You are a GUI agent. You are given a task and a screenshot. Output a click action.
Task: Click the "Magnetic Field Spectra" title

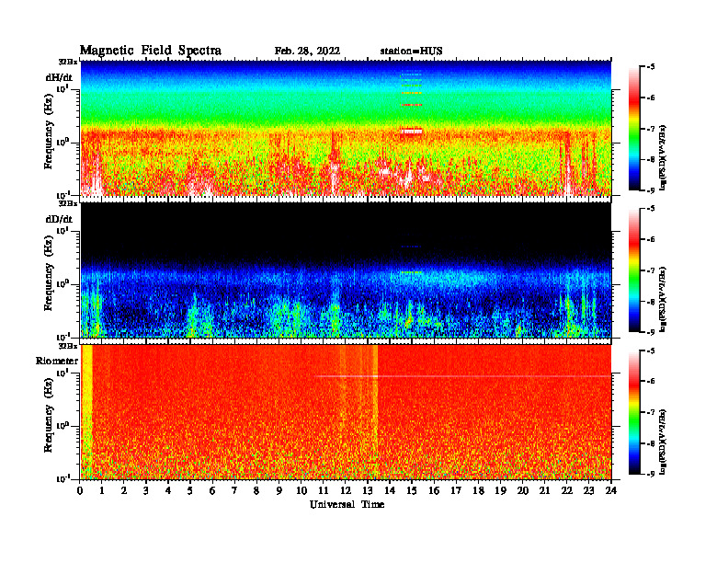pos(151,51)
